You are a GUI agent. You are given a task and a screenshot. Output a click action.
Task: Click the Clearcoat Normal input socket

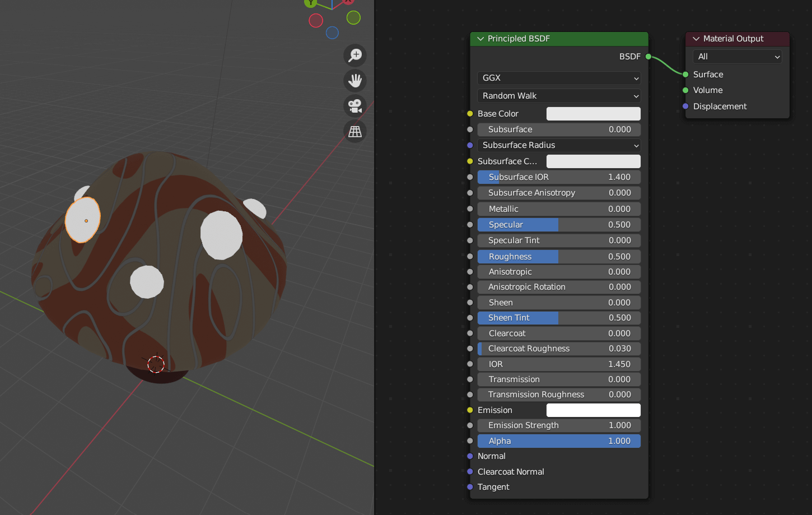pos(470,472)
